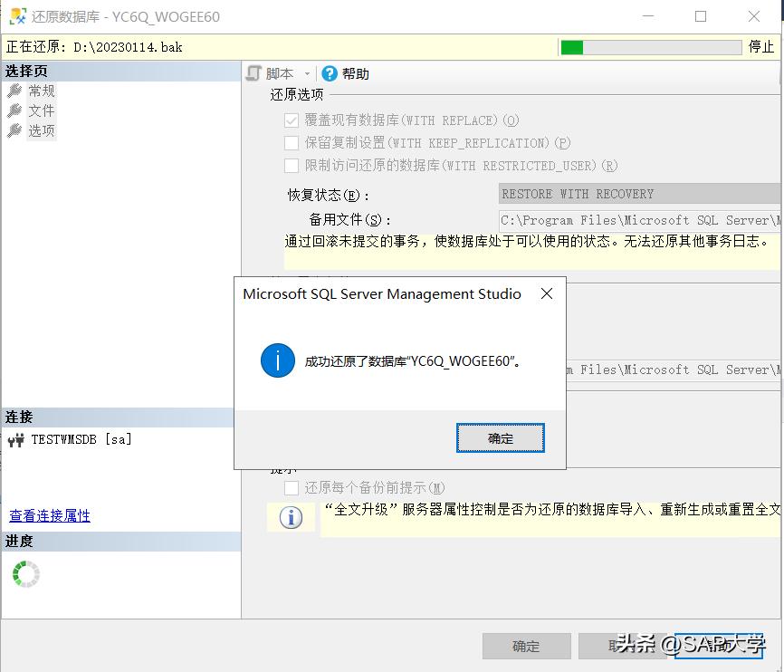
Task: Open the 常规 page
Action: (x=41, y=91)
